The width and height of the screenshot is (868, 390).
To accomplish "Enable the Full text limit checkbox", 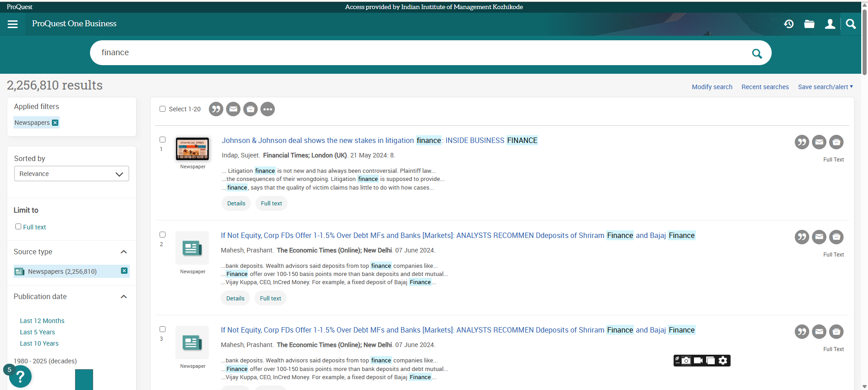I will point(19,227).
